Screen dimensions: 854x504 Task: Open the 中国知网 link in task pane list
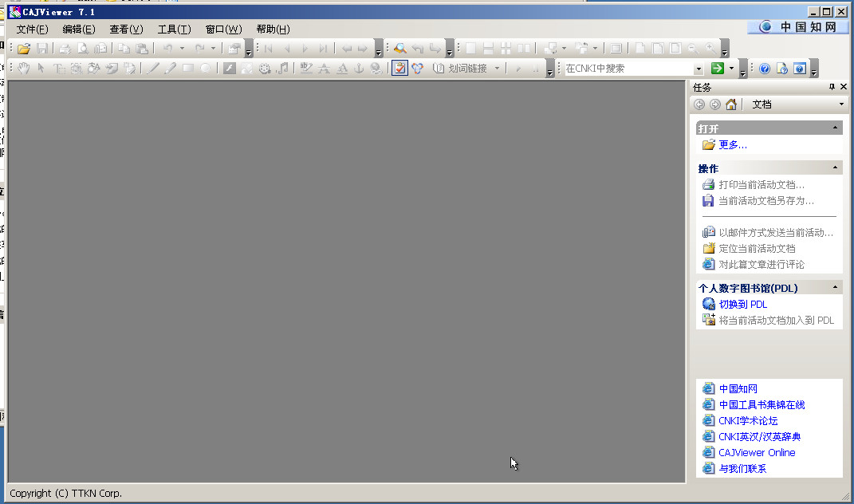tap(738, 388)
